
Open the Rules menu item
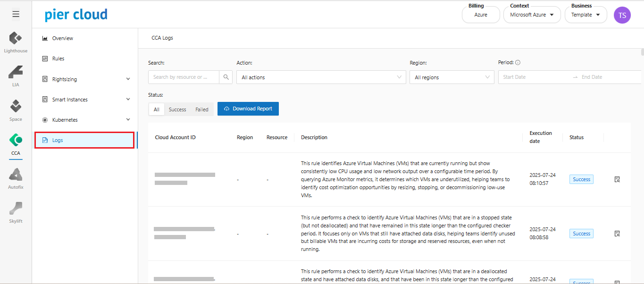pyautogui.click(x=58, y=58)
